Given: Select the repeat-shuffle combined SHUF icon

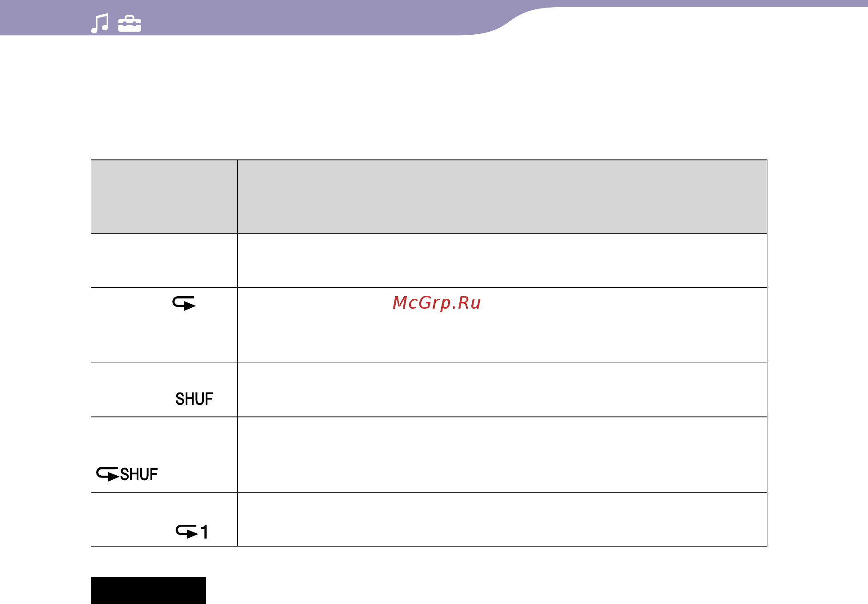Looking at the screenshot, I should click(127, 474).
